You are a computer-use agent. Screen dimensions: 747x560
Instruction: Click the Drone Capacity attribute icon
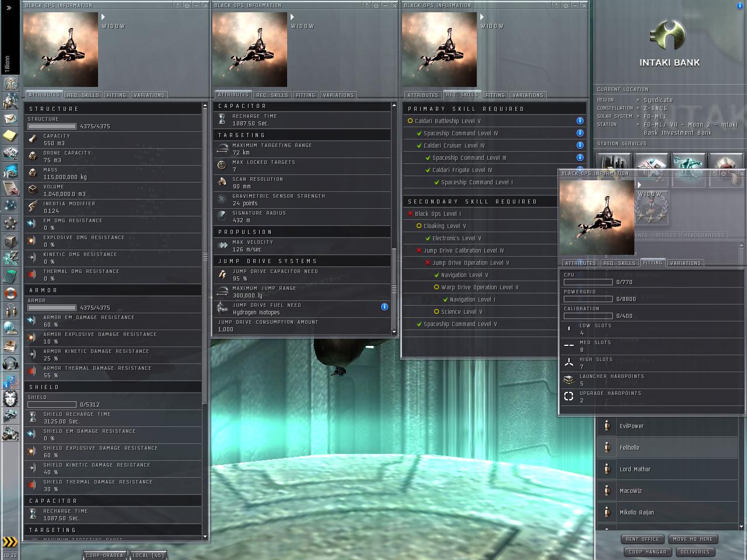tap(33, 156)
